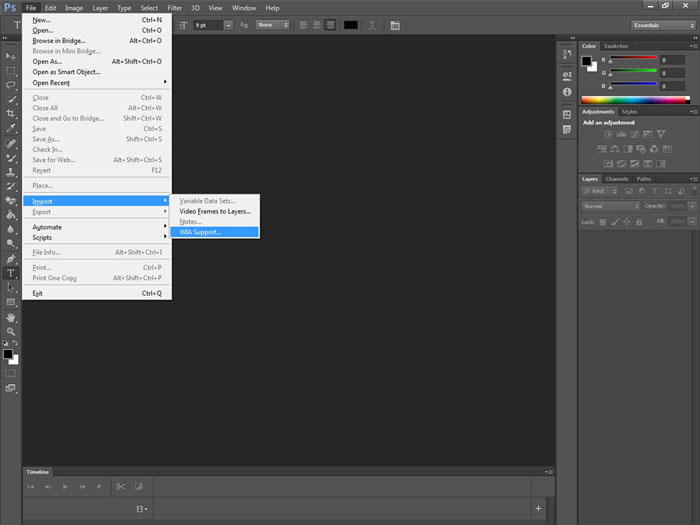Toggle pixel layer filter in Layers
700x525 pixels.
(x=629, y=191)
